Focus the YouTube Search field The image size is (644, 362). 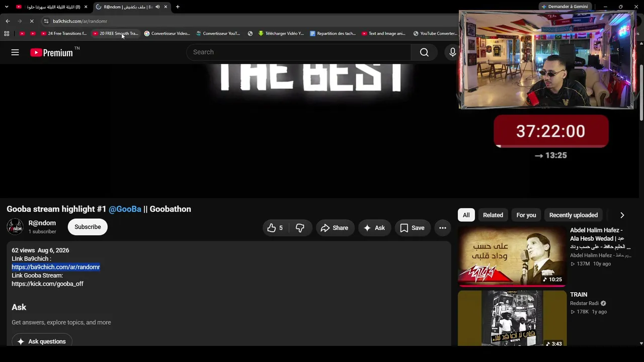[x=299, y=52]
